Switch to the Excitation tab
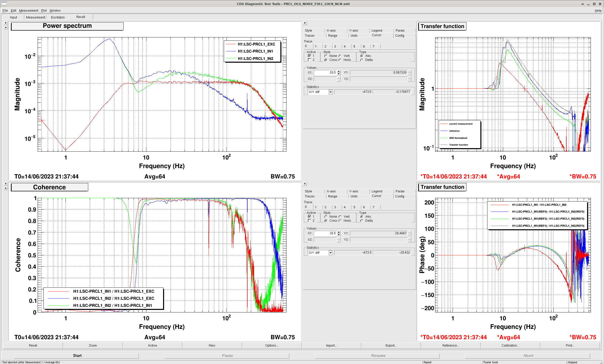Viewport: 604px width, 364px height. tap(58, 17)
